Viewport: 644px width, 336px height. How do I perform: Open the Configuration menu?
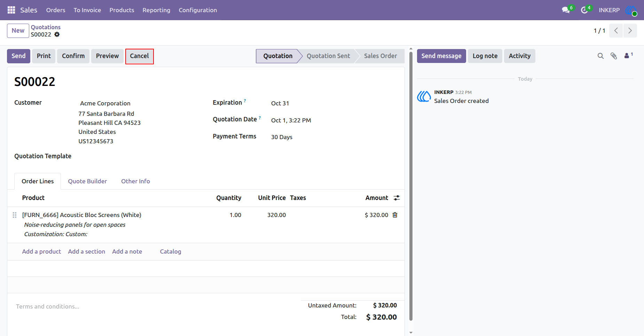198,10
